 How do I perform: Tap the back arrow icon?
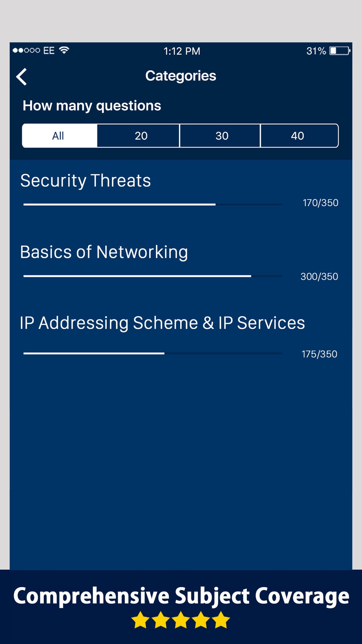[x=22, y=76]
